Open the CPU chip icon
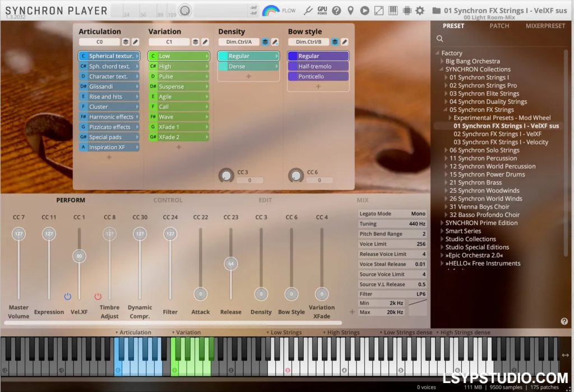The width and height of the screenshot is (574, 392). [407, 11]
